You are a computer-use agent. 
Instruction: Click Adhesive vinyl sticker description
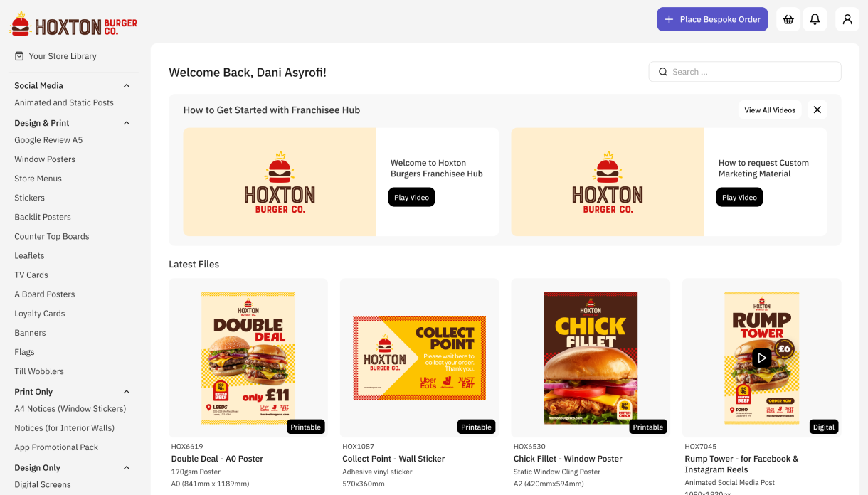click(x=377, y=472)
